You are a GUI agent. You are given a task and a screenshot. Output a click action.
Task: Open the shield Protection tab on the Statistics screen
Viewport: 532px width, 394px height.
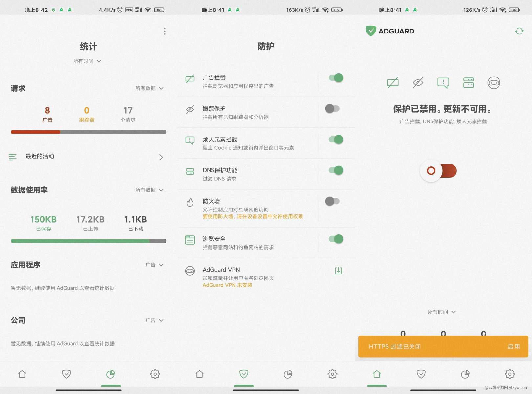click(x=66, y=374)
